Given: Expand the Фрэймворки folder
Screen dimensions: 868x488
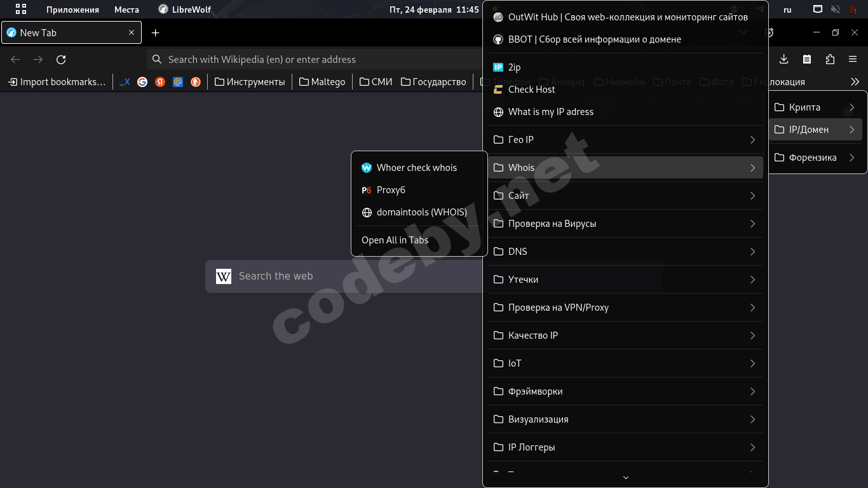Looking at the screenshot, I should [x=625, y=391].
